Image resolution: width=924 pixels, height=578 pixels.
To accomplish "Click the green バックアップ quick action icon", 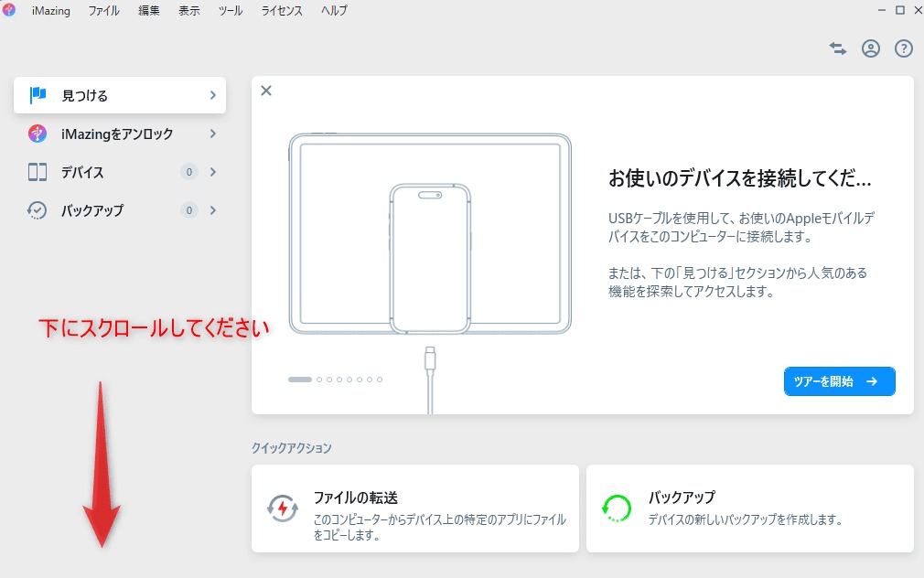I will [x=617, y=508].
